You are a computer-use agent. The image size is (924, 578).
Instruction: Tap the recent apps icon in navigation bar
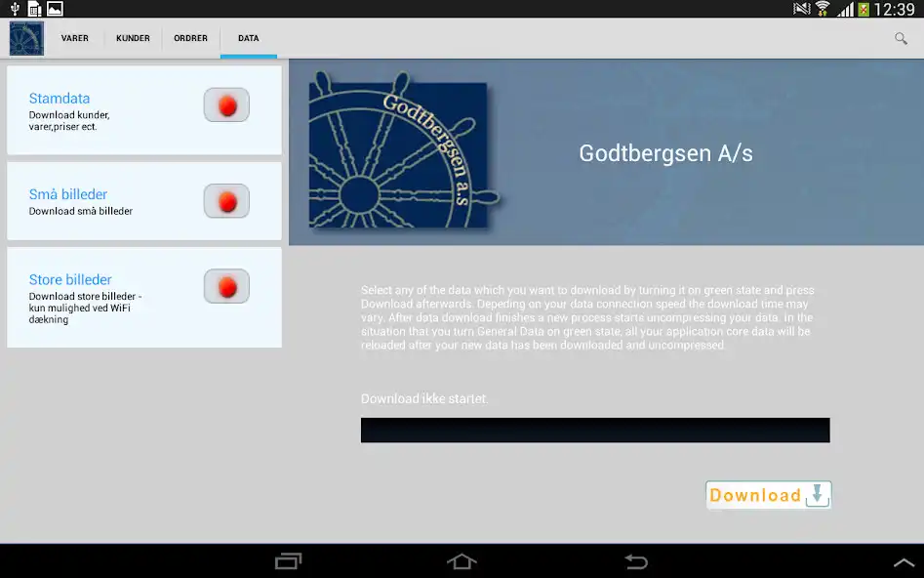coord(288,562)
